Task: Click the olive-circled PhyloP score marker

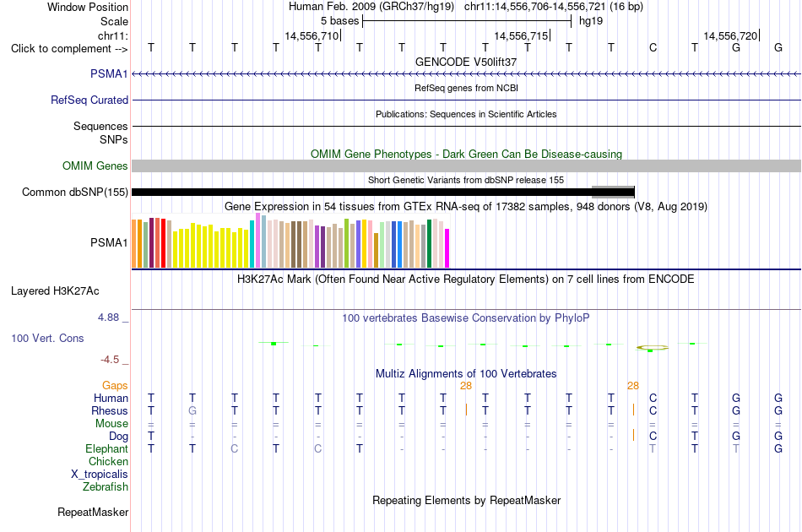Action: [x=652, y=348]
